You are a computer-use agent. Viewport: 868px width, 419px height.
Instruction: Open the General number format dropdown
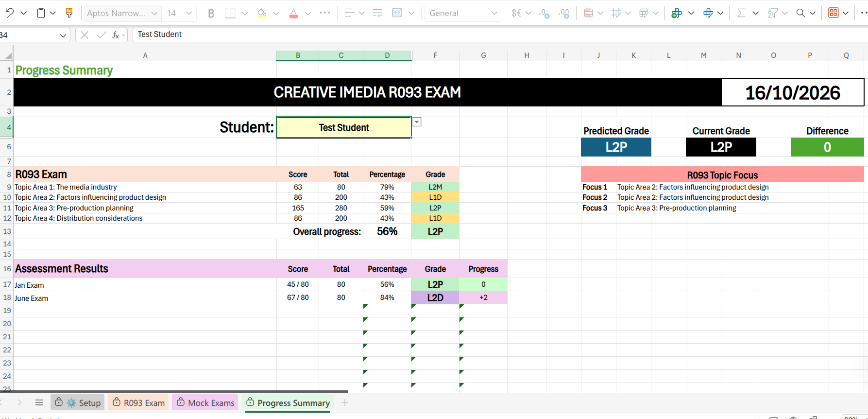[494, 14]
